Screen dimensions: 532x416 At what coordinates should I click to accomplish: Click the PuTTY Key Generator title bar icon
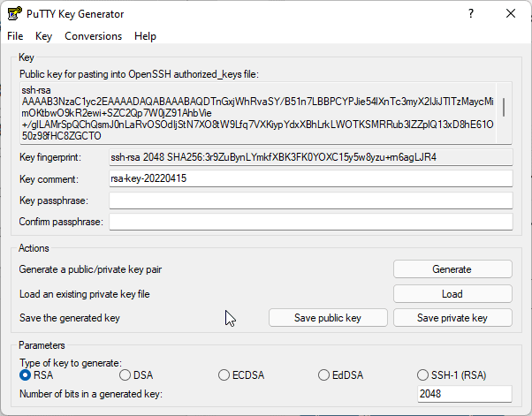15,13
